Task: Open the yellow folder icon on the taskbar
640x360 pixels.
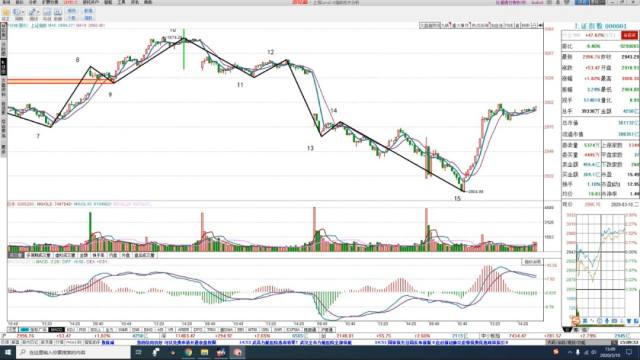Action: (204, 352)
